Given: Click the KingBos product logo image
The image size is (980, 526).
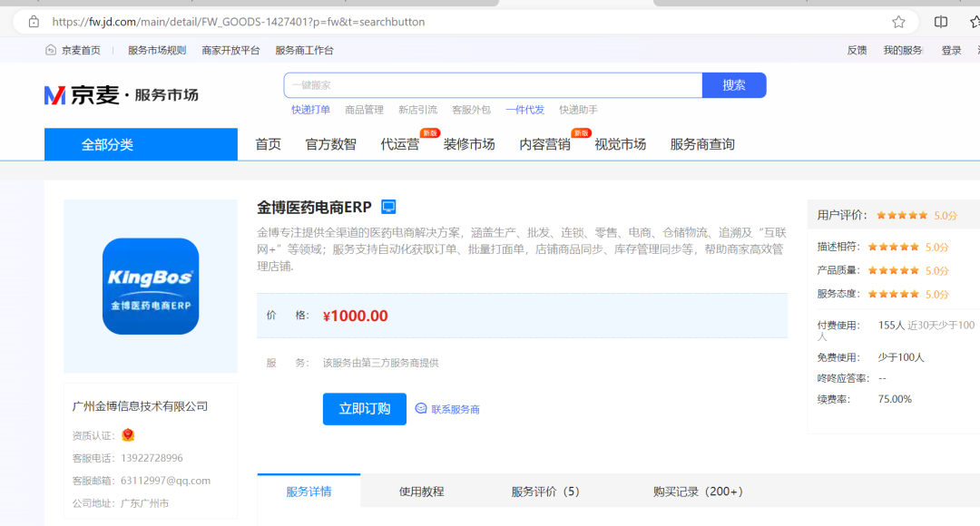Looking at the screenshot, I should (151, 286).
